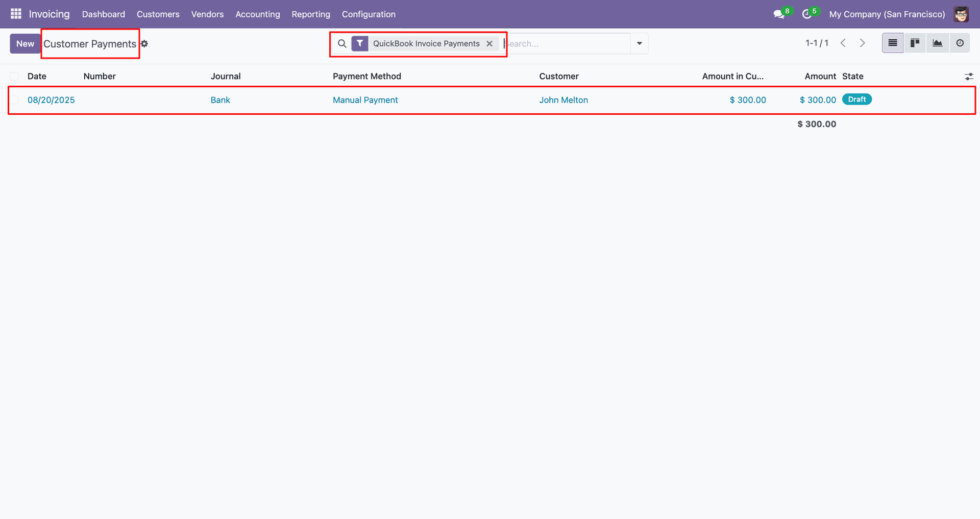Open the Vendors menu

(207, 14)
